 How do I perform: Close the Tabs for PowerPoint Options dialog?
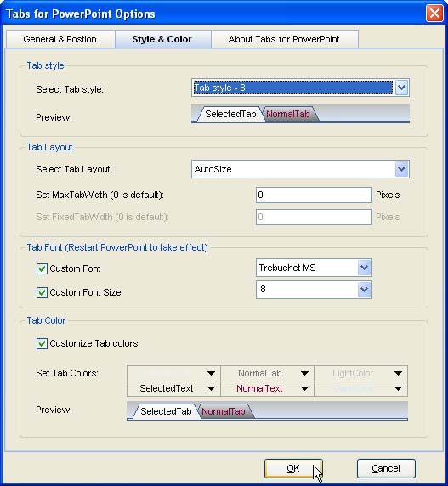(434, 14)
